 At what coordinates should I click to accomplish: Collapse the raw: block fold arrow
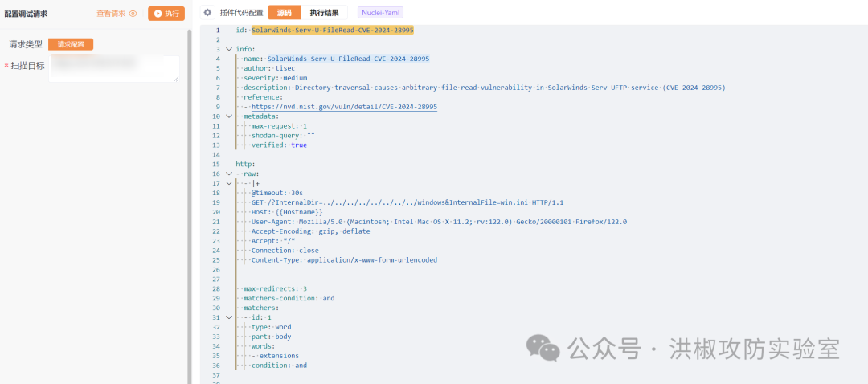[228, 174]
